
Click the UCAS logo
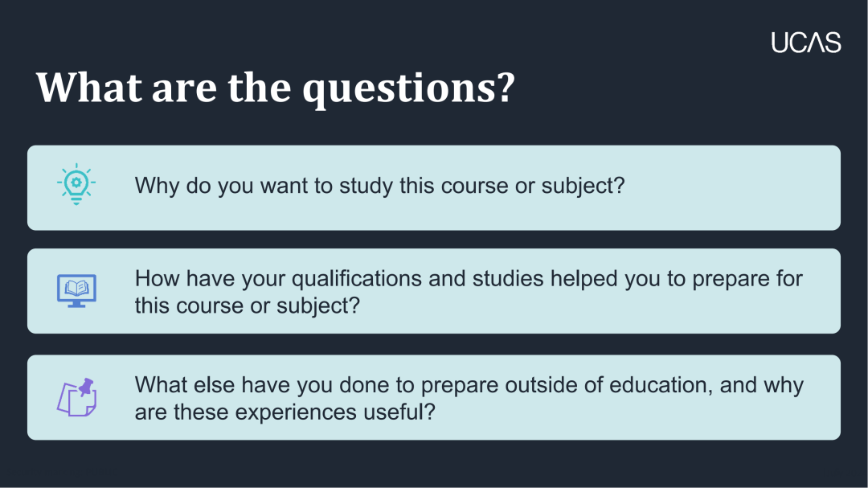806,43
